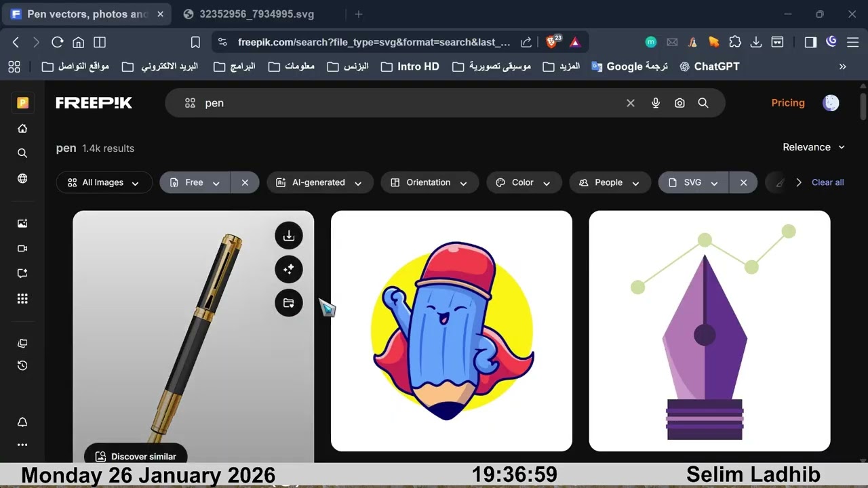Open the browser hamburger menu
The height and width of the screenshot is (488, 868).
pyautogui.click(x=852, y=42)
